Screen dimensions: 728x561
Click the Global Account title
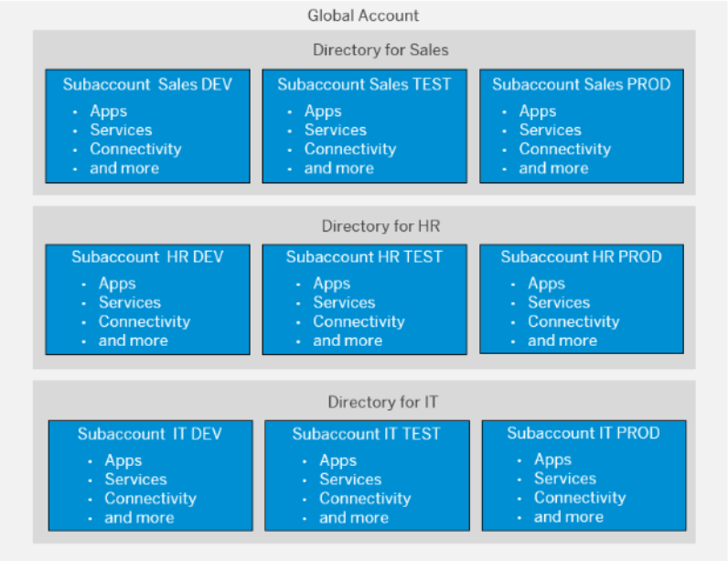(363, 16)
